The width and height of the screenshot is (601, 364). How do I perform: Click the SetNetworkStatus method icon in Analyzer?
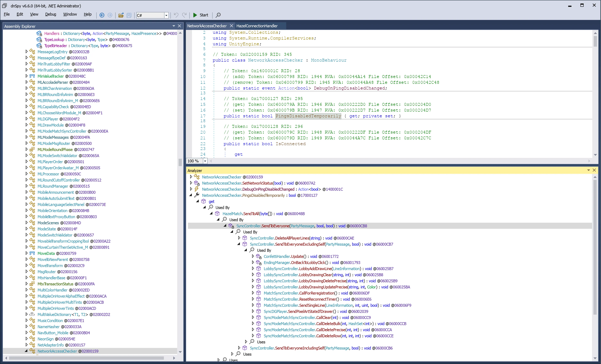click(197, 183)
